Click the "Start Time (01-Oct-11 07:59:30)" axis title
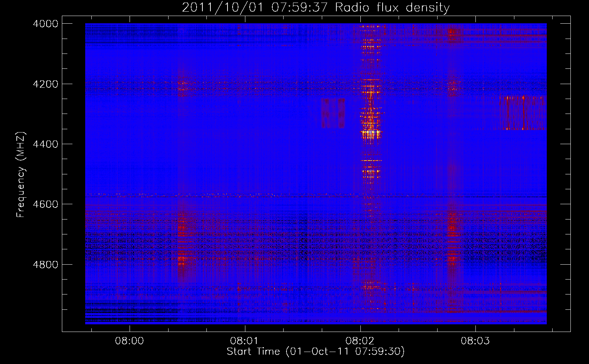 [316, 352]
